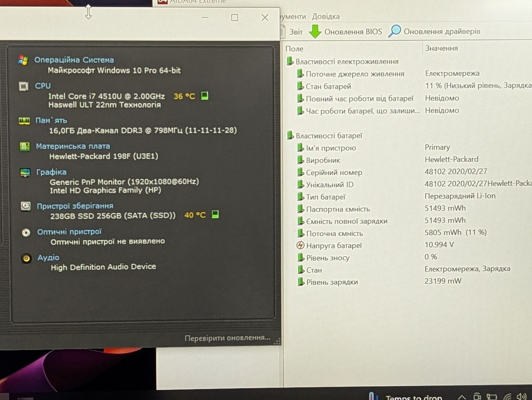This screenshot has width=532, height=400.
Task: Click the icon beside Поточне джерело живлення
Action: [x=300, y=74]
